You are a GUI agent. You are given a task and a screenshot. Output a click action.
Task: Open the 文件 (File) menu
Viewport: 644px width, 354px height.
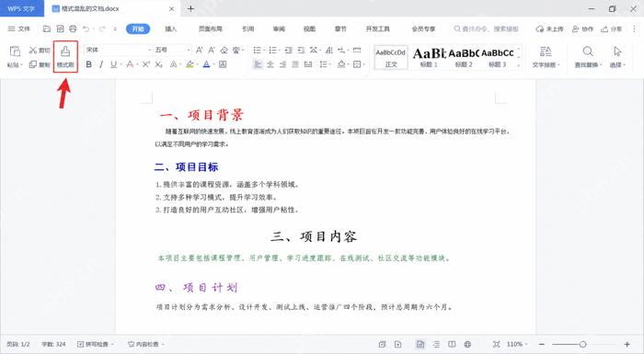[x=19, y=29]
